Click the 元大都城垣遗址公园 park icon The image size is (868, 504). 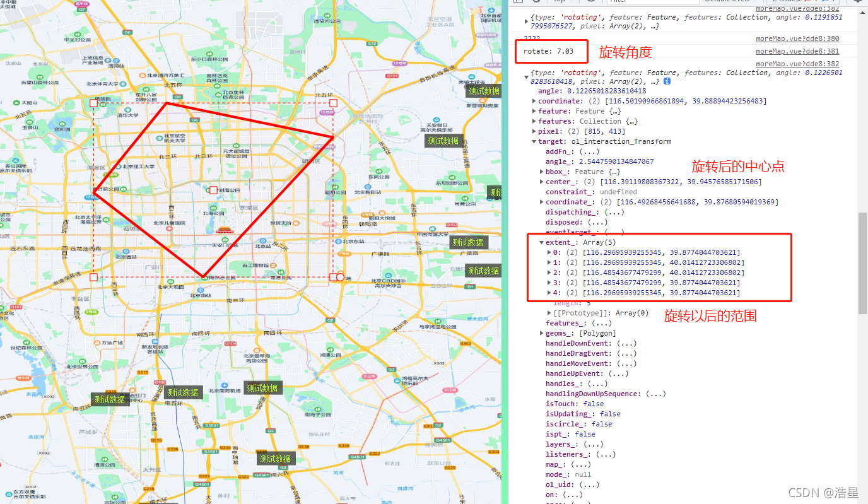(237, 145)
